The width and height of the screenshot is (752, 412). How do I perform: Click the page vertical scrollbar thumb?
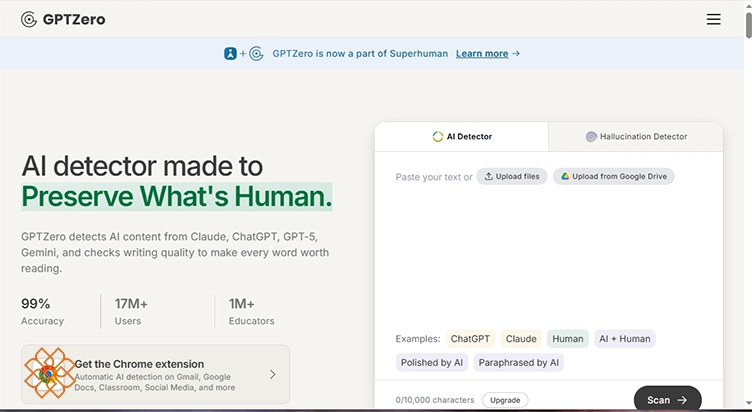pyautogui.click(x=748, y=24)
